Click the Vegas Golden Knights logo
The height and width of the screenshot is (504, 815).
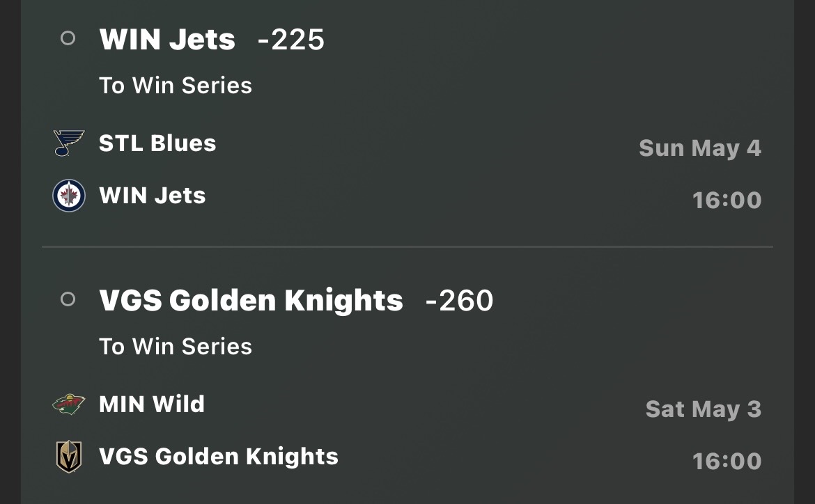(x=68, y=457)
